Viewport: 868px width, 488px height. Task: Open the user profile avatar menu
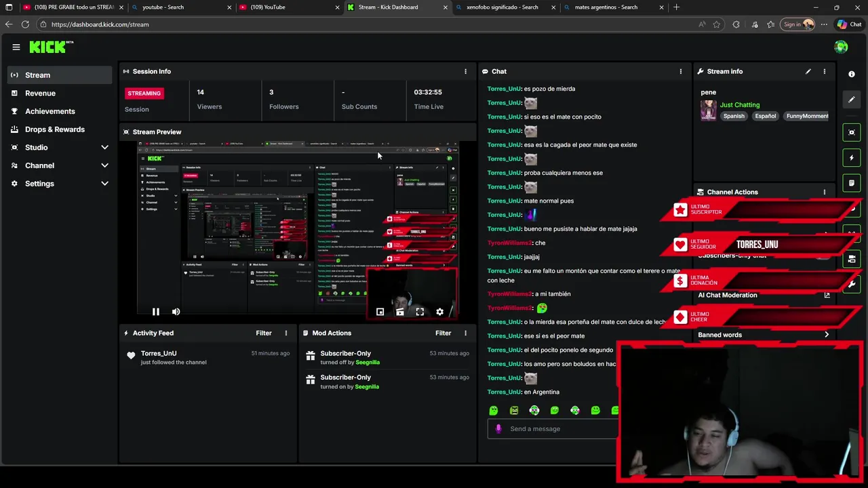tap(841, 47)
